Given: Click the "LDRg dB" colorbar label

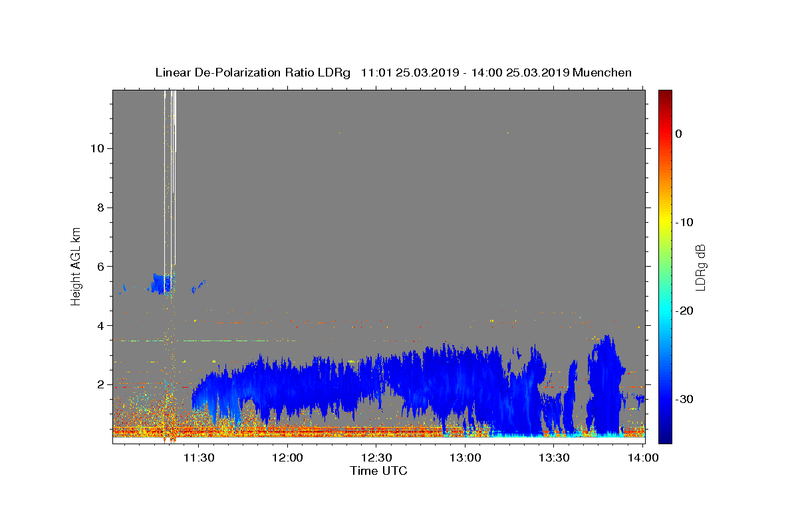Looking at the screenshot, I should [x=700, y=267].
